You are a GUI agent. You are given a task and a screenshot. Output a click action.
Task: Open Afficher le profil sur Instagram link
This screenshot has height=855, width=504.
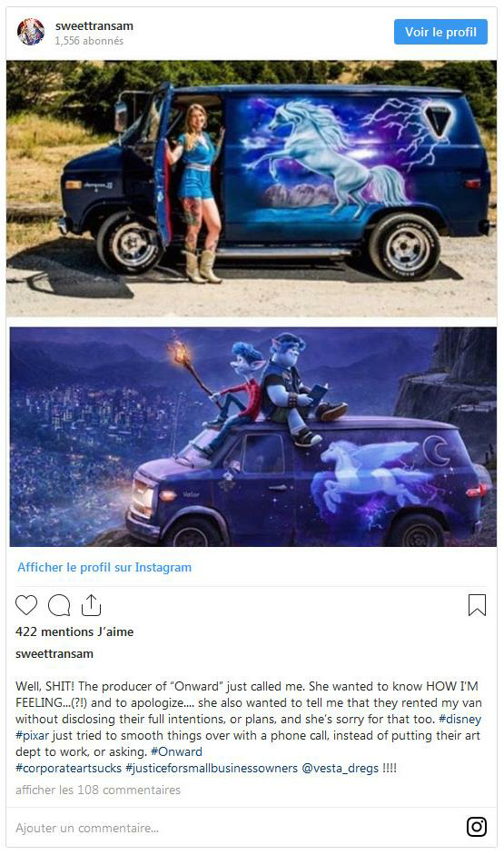pos(104,567)
